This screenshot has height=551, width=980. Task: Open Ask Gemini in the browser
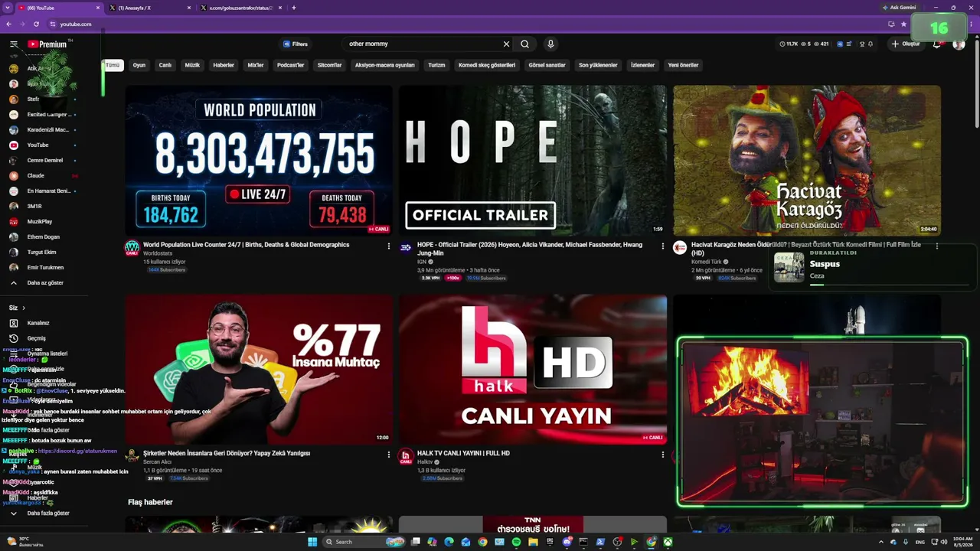pos(899,8)
